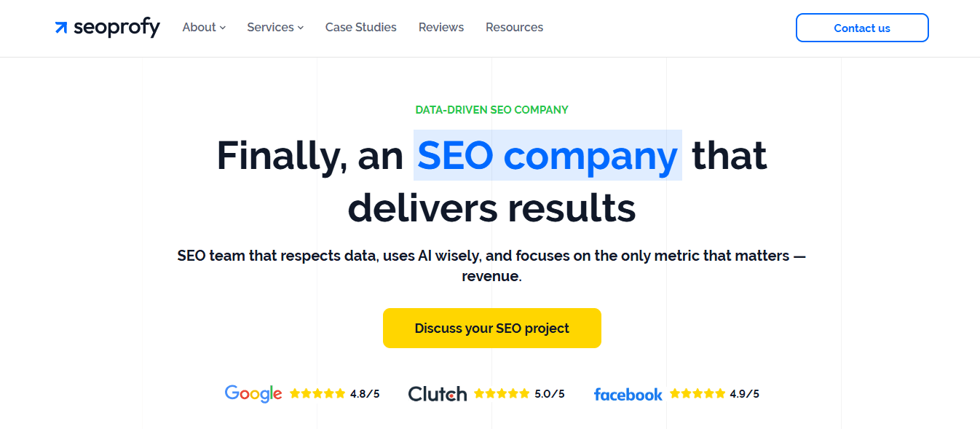Click the Clutch logo
Screen dimensions: 980x429
pyautogui.click(x=438, y=393)
